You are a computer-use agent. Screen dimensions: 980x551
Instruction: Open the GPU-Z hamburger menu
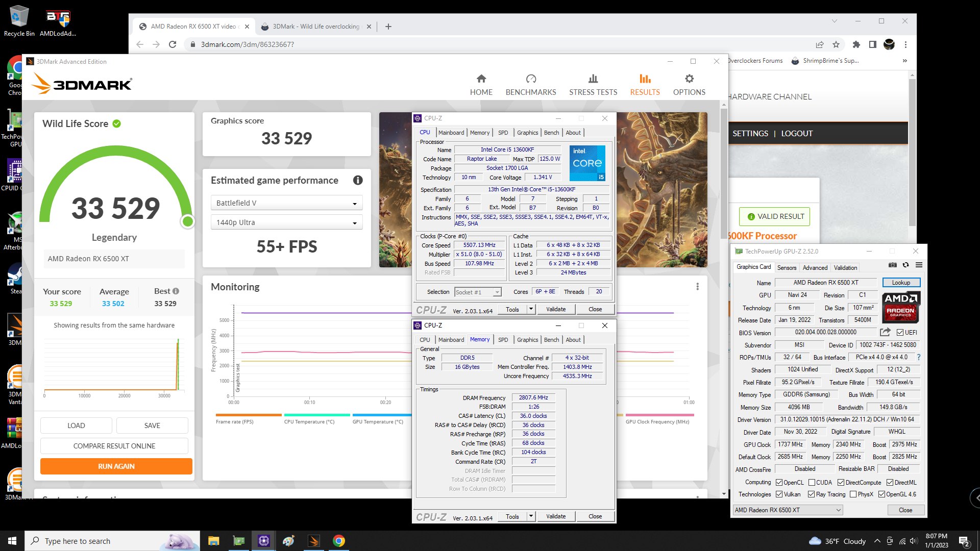pyautogui.click(x=919, y=265)
